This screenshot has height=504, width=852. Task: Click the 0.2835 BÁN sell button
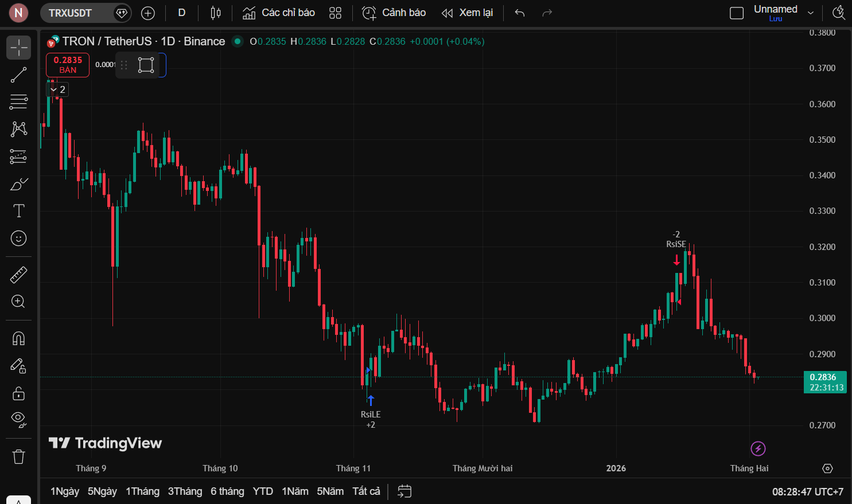68,65
